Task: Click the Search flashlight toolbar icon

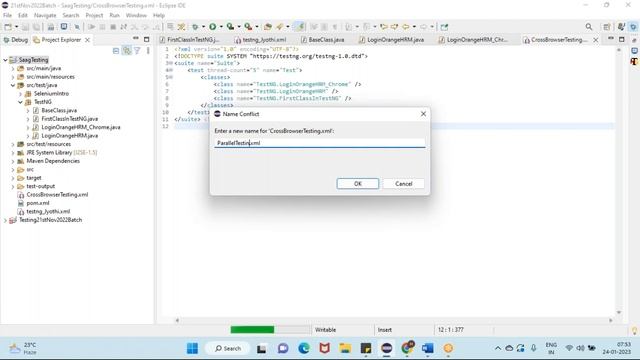Action: (x=280, y=27)
